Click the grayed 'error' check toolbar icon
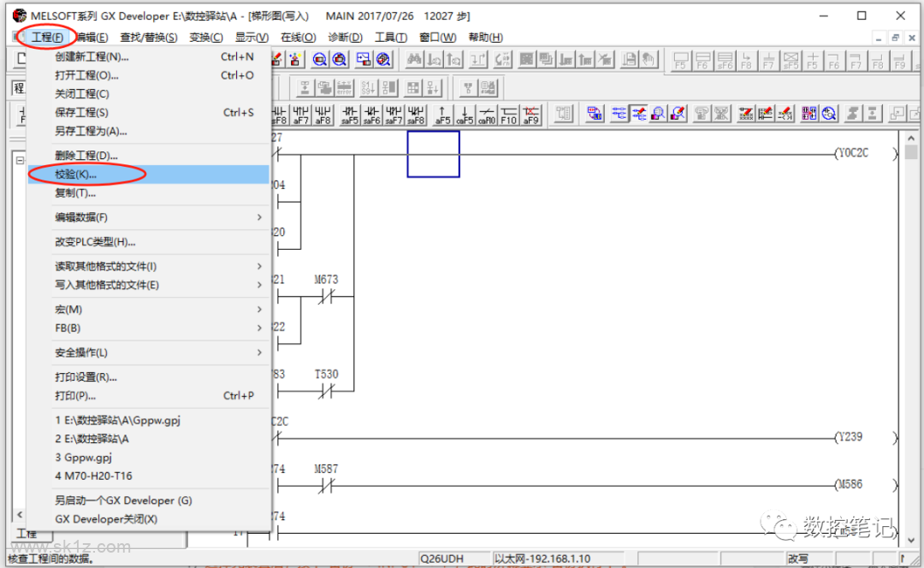The width and height of the screenshot is (924, 568). tap(344, 88)
